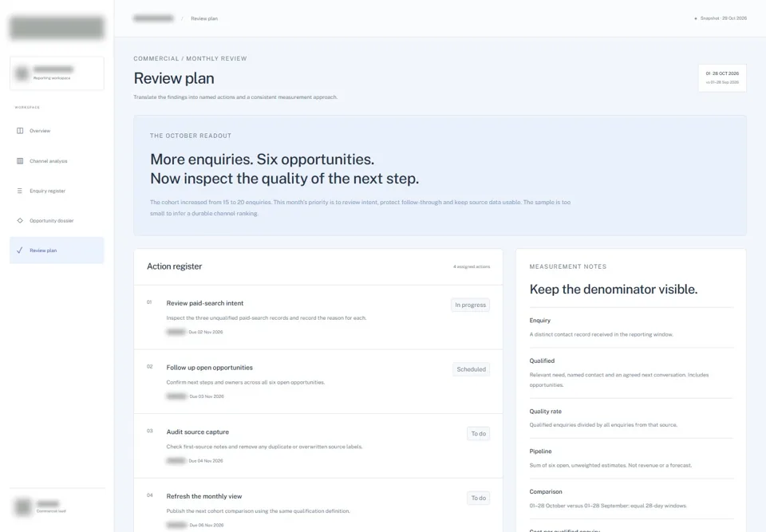Select Opportunity dossier in sidebar

(x=57, y=221)
